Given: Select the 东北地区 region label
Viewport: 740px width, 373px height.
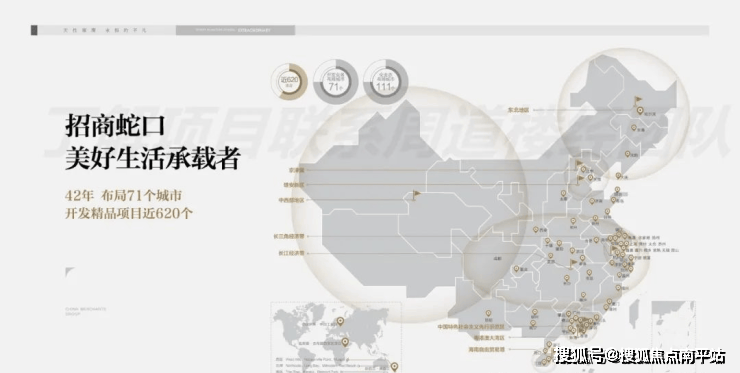Looking at the screenshot, I should click(518, 110).
